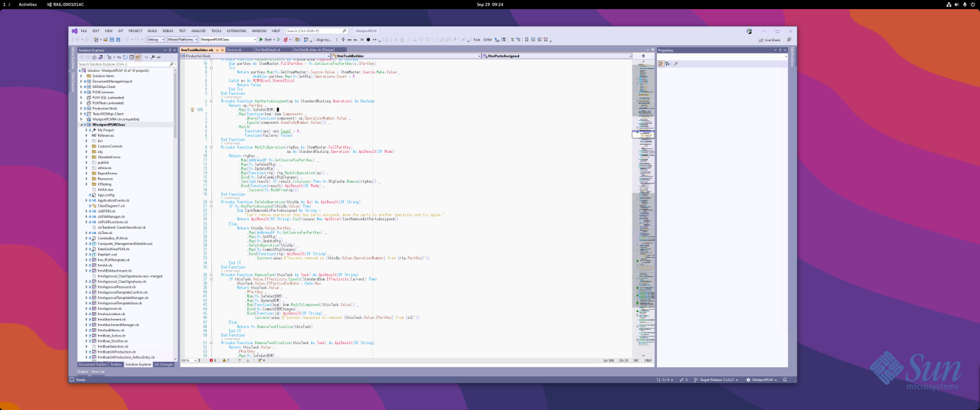Open the Debug configuration dropdown

pos(155,39)
